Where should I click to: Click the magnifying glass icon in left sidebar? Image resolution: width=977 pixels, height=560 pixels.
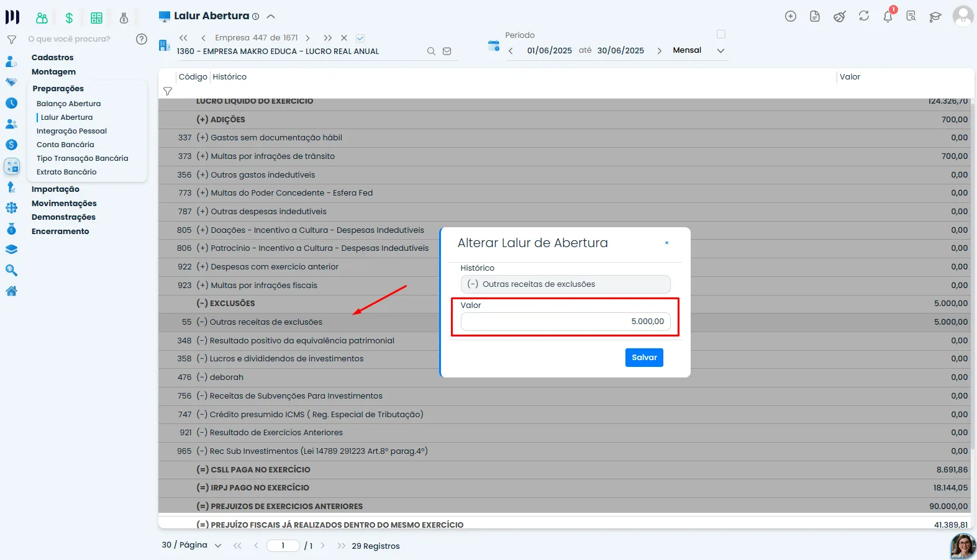pyautogui.click(x=11, y=270)
